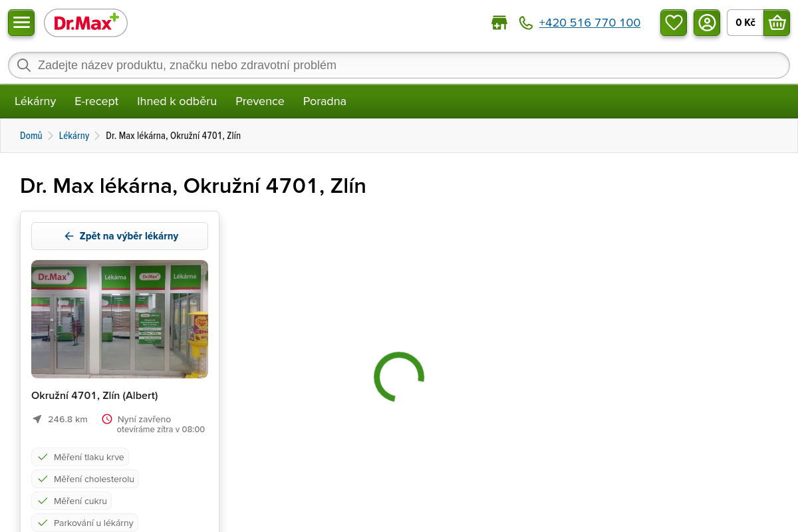Open the user account profile
Screen dimensions: 798x532
point(707,23)
